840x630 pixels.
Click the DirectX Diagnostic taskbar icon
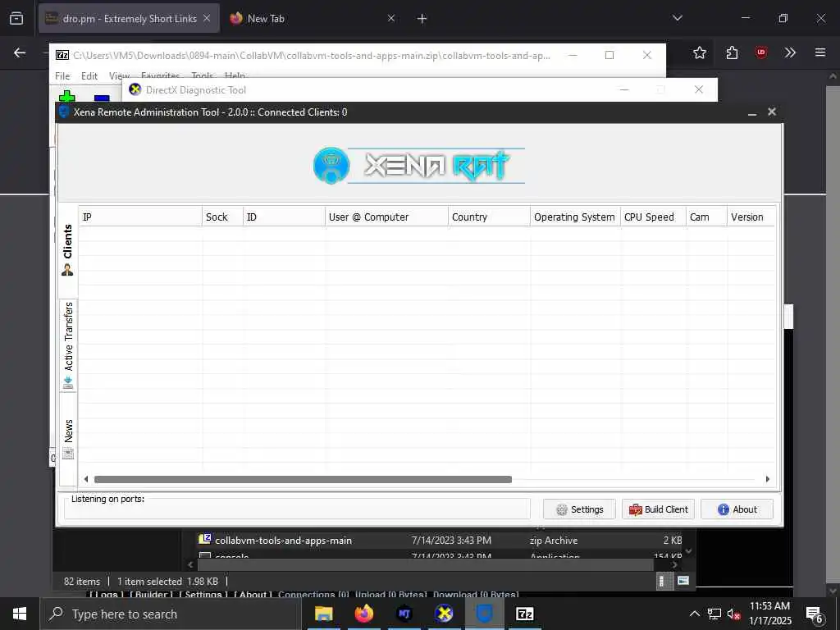(444, 614)
